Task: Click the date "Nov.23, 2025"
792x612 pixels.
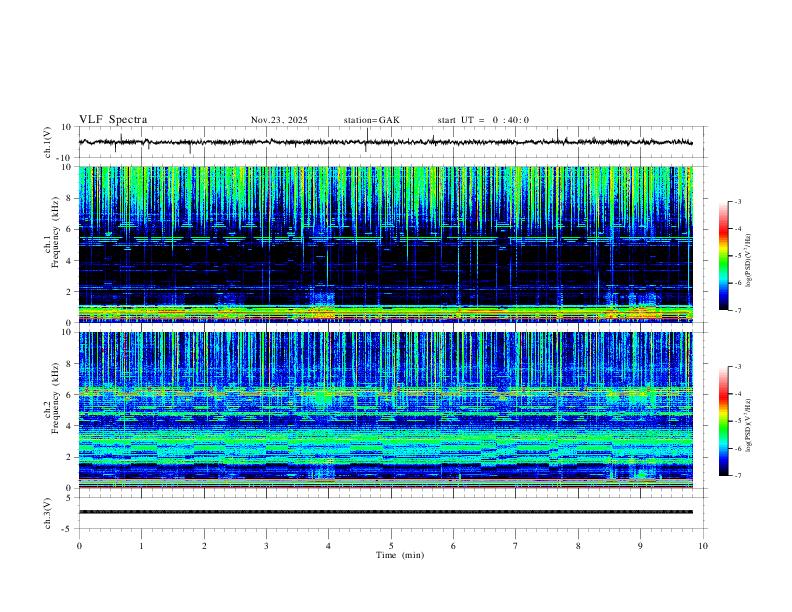Action: click(x=279, y=120)
